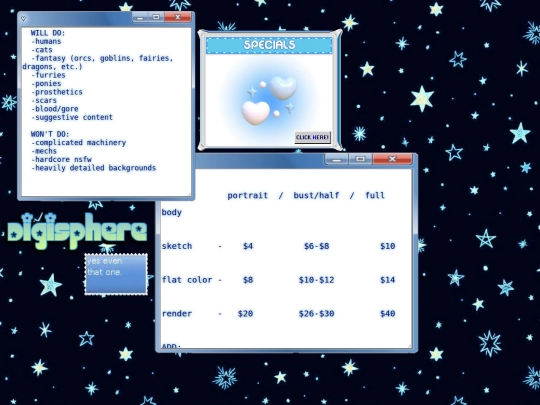Open the SPECIALS banner header
The width and height of the screenshot is (540, 405).
tap(269, 45)
